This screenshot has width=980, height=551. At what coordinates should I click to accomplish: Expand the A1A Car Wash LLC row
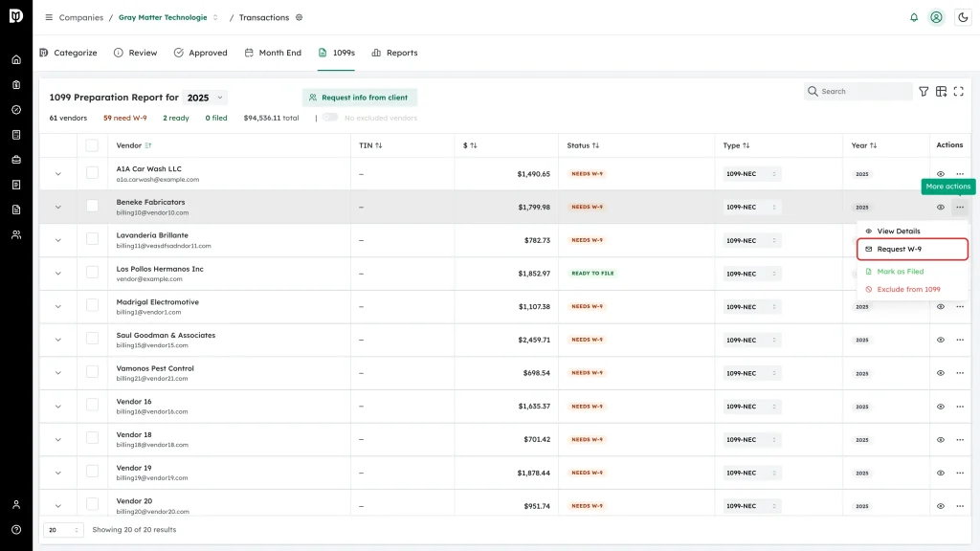pos(58,174)
